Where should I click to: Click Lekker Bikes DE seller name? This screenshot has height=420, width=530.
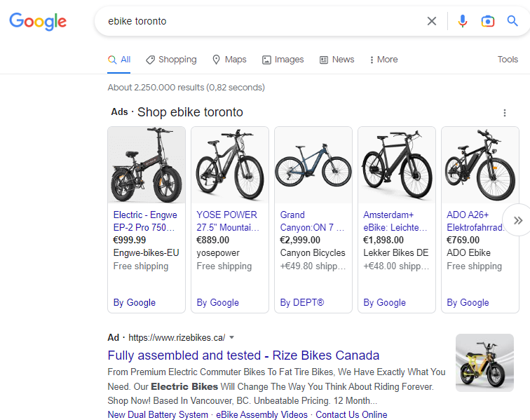396,253
